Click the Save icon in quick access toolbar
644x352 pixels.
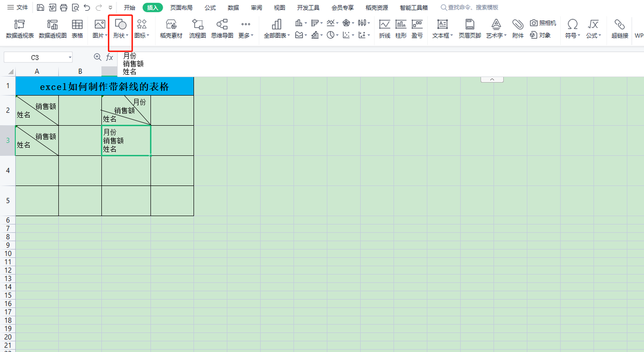[x=41, y=8]
